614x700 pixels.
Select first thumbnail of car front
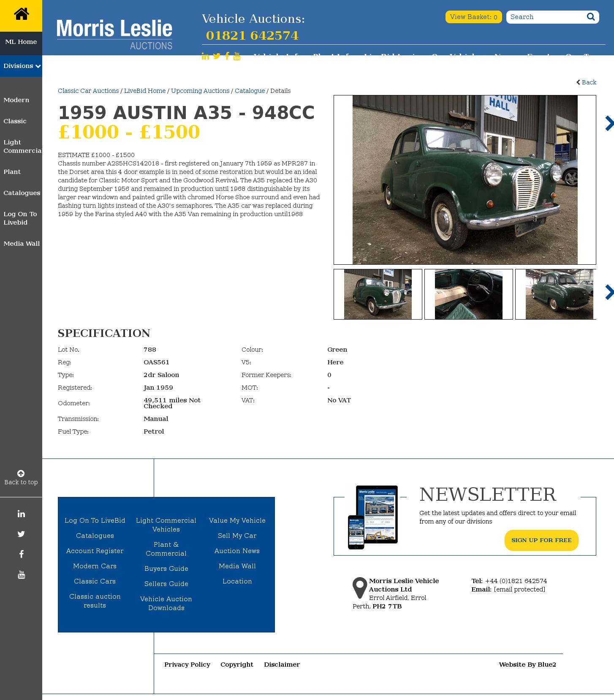pyautogui.click(x=378, y=294)
